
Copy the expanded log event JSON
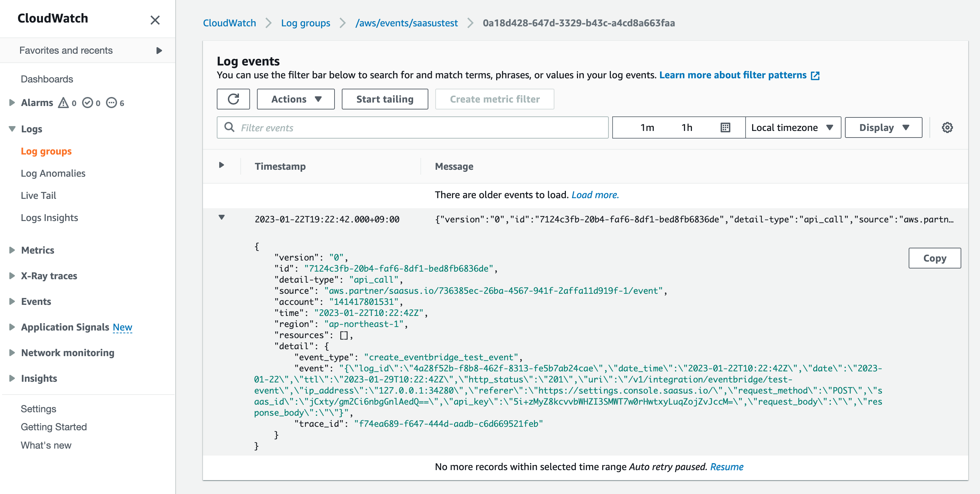coord(934,258)
